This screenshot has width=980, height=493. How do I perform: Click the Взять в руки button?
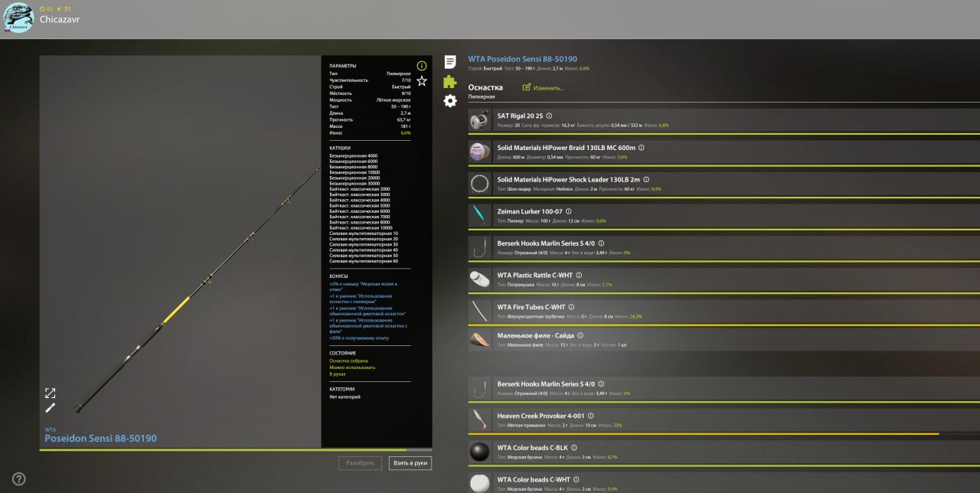click(x=410, y=463)
